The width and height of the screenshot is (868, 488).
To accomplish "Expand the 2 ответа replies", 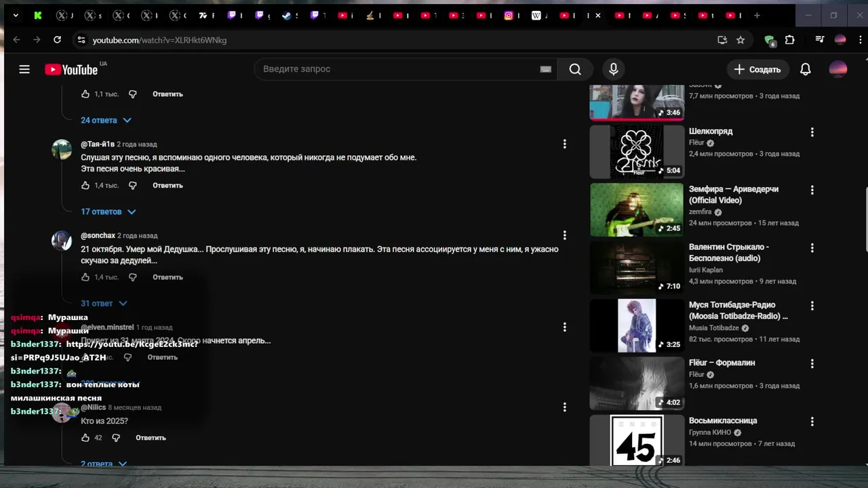I will coord(104,464).
